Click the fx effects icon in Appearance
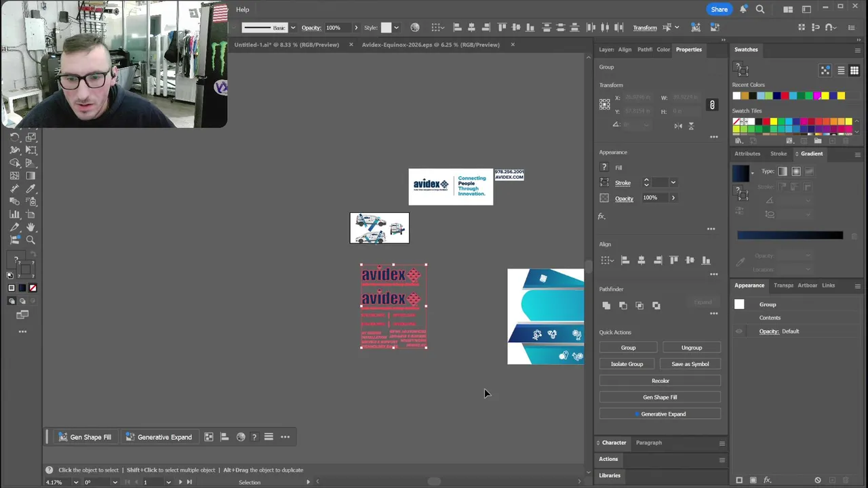 click(601, 216)
